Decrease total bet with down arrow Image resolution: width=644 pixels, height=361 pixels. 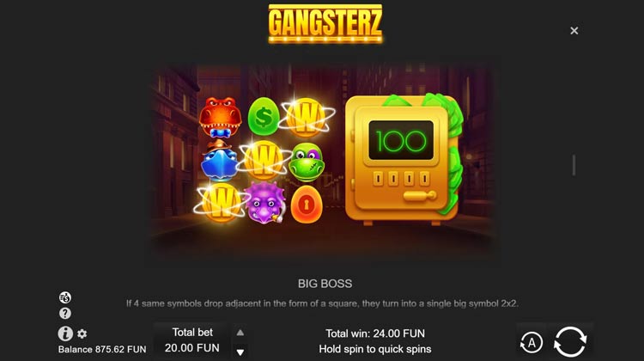[240, 352]
